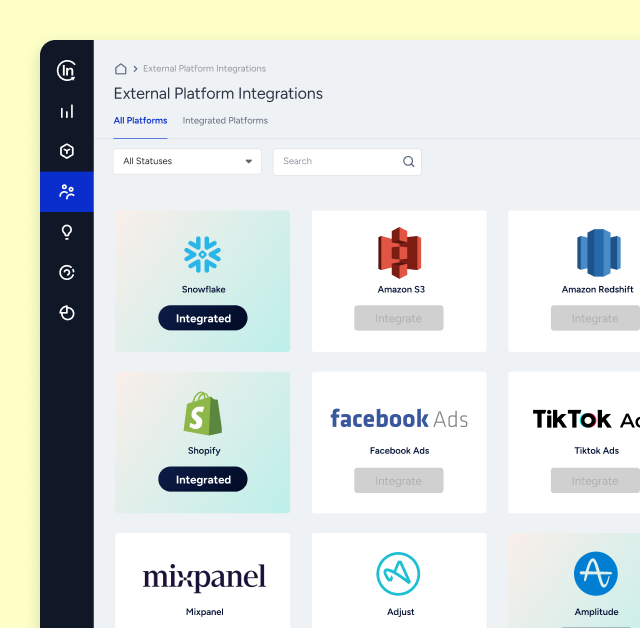Click the home breadcrumb icon
This screenshot has width=640, height=628.
point(121,69)
